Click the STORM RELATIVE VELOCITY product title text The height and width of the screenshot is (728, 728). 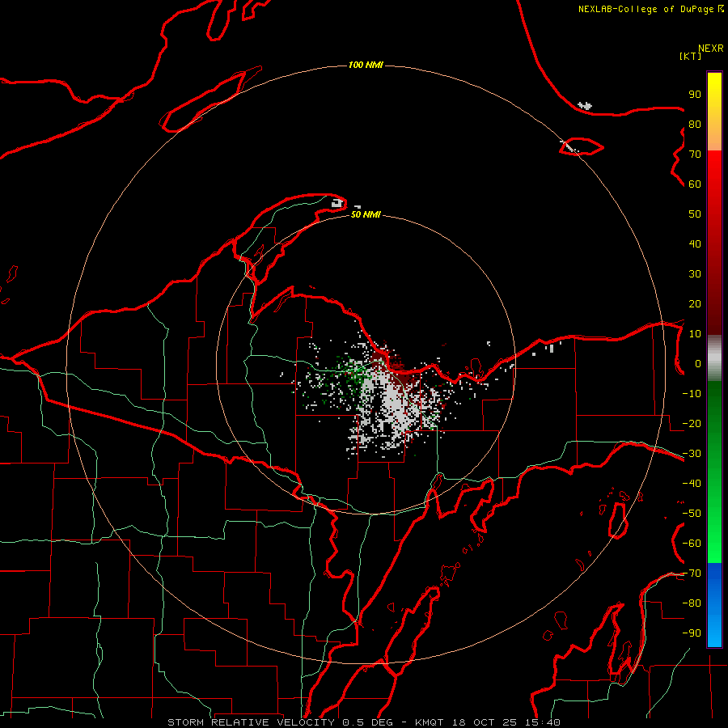251,722
